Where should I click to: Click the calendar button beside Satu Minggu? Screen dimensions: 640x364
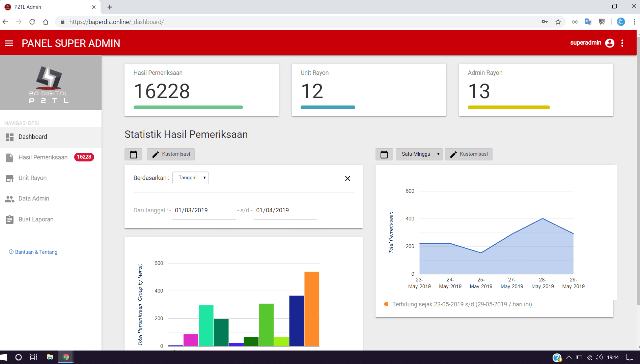pos(384,154)
